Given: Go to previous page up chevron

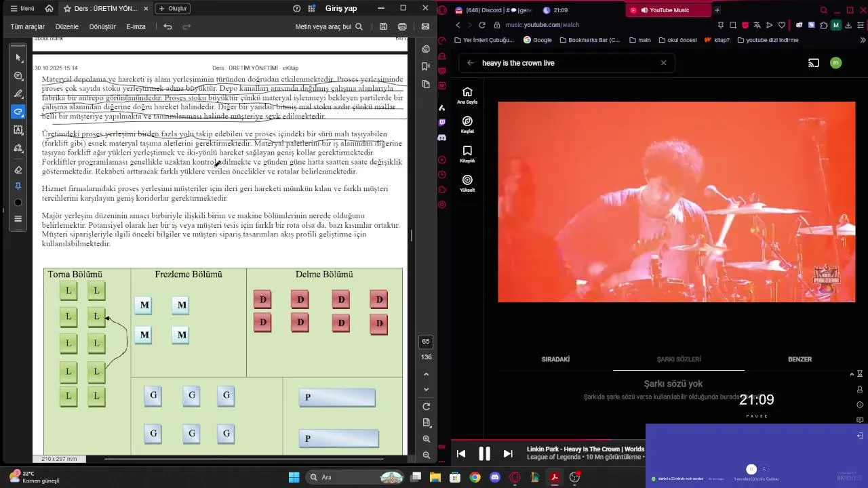Looking at the screenshot, I should point(426,374).
